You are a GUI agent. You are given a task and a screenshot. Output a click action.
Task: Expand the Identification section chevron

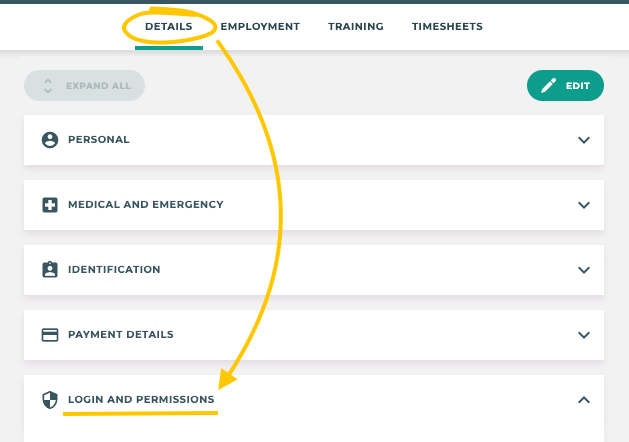[585, 270]
